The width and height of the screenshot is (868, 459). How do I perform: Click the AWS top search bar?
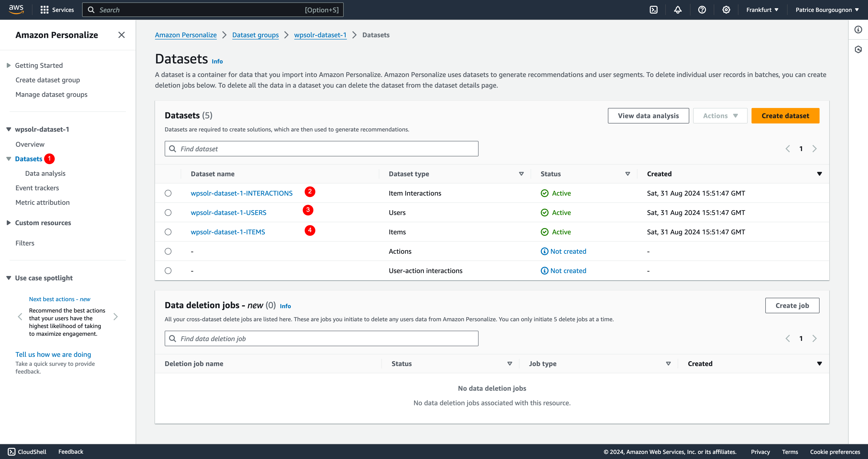213,10
